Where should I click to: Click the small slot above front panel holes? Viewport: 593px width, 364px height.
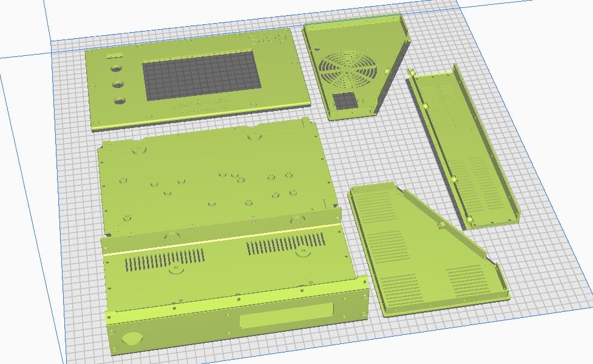(114, 56)
